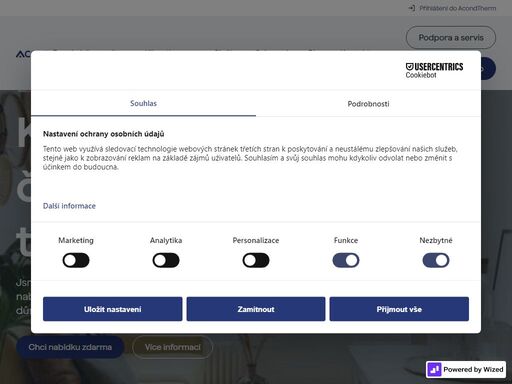Image resolution: width=512 pixels, height=384 pixels.
Task: Click the Acond logo in header
Action: coord(23,54)
